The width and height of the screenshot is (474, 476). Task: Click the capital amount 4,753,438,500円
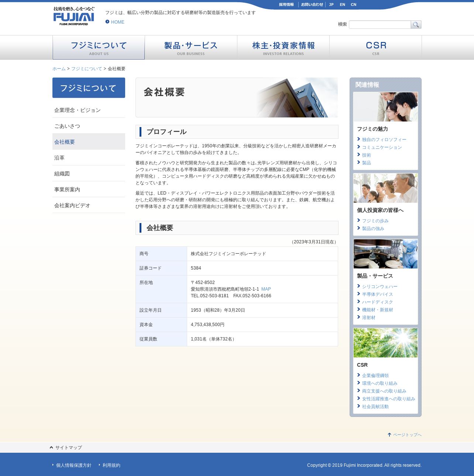point(207,325)
